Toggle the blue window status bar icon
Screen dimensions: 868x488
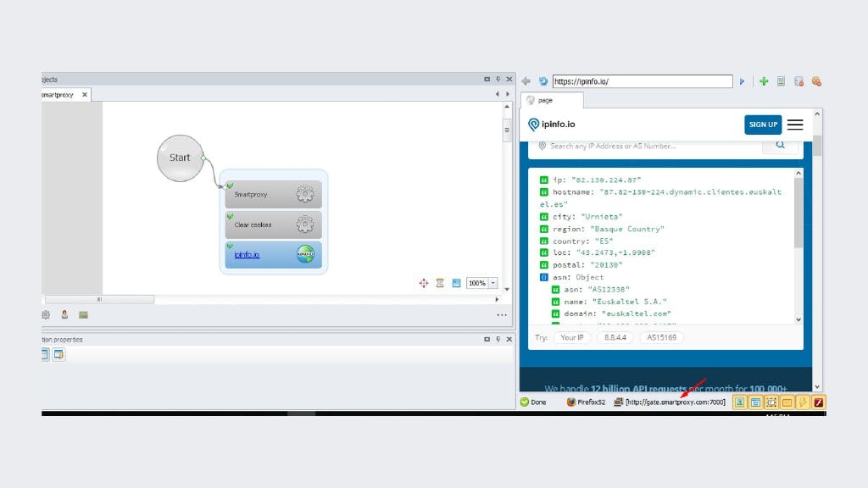755,402
